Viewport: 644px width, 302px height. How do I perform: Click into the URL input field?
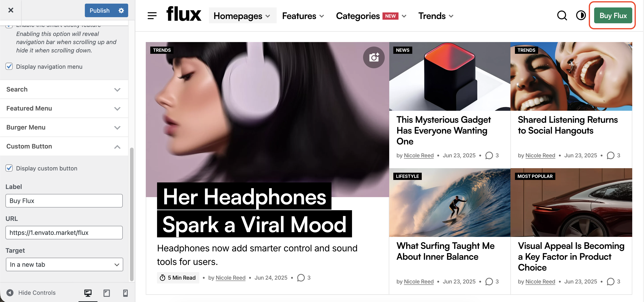pos(64,233)
